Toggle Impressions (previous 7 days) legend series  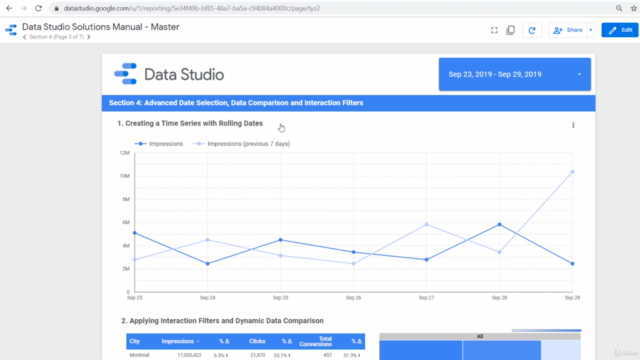[x=242, y=144]
